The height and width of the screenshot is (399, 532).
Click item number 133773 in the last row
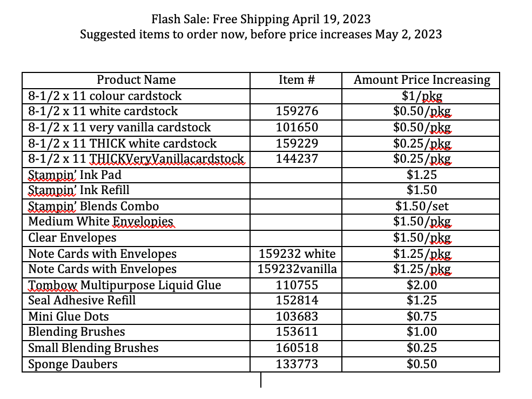tap(297, 364)
